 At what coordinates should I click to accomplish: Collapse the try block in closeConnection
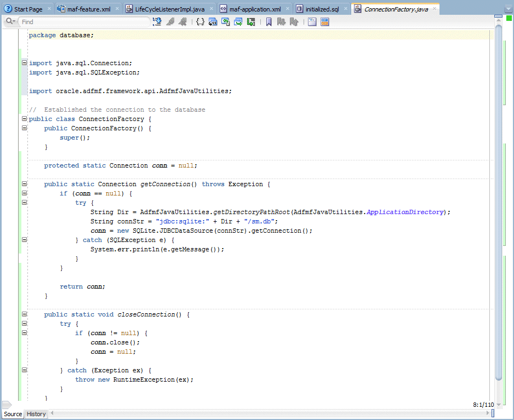(24, 324)
